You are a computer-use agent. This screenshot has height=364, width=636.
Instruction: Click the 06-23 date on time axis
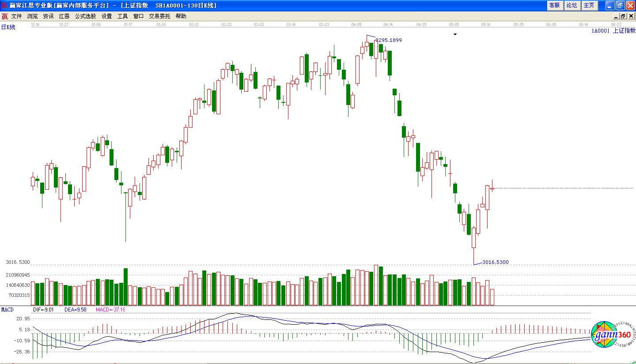point(616,25)
